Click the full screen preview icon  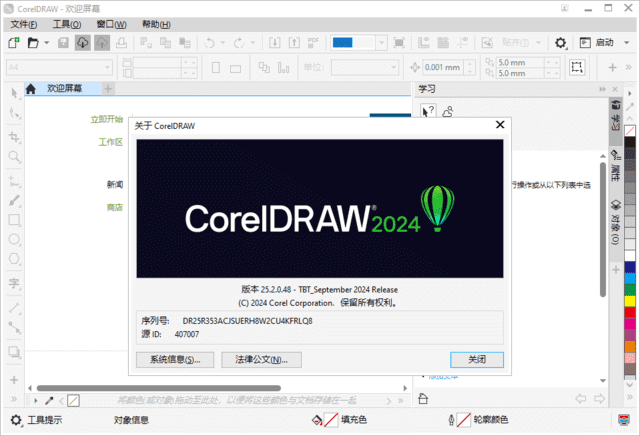pos(399,42)
